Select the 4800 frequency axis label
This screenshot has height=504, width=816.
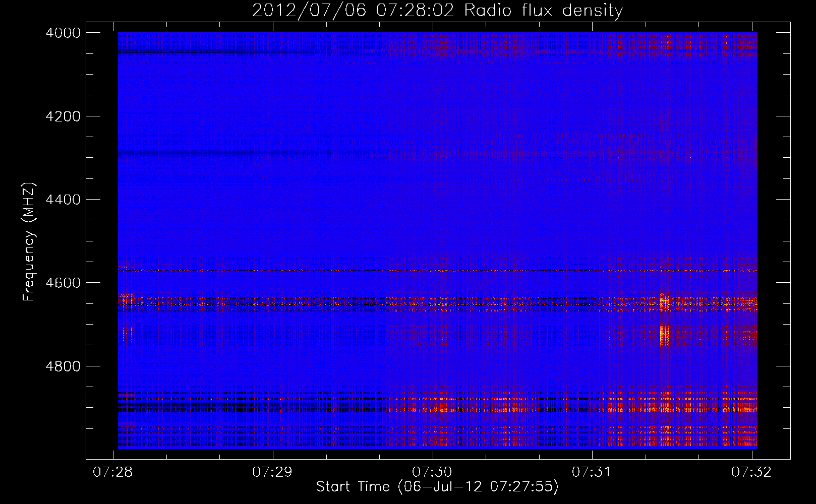(x=63, y=366)
